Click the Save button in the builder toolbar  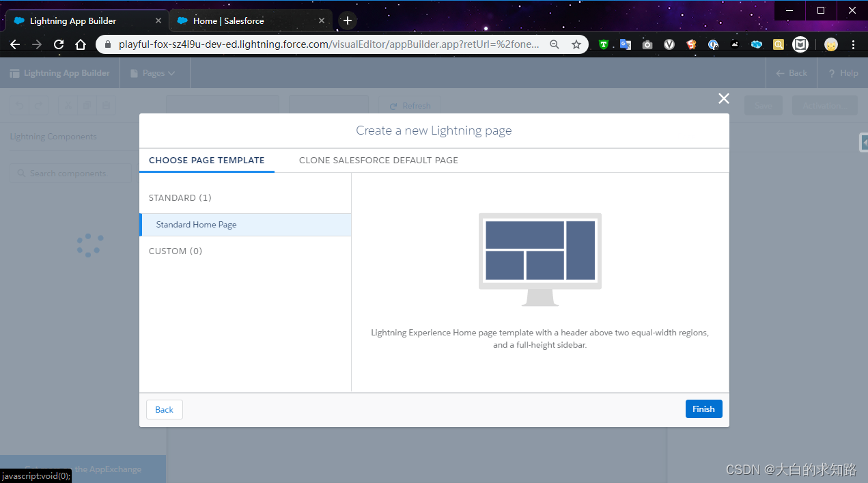(x=764, y=106)
